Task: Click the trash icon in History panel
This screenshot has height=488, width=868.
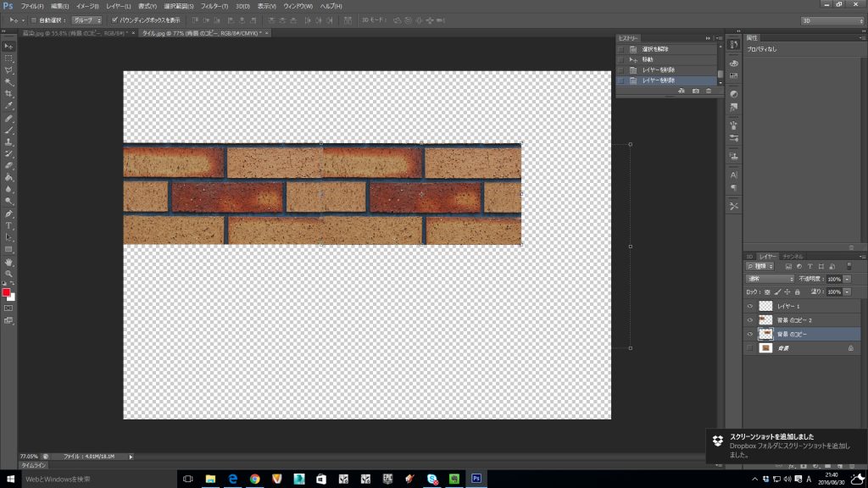Action: tap(709, 91)
